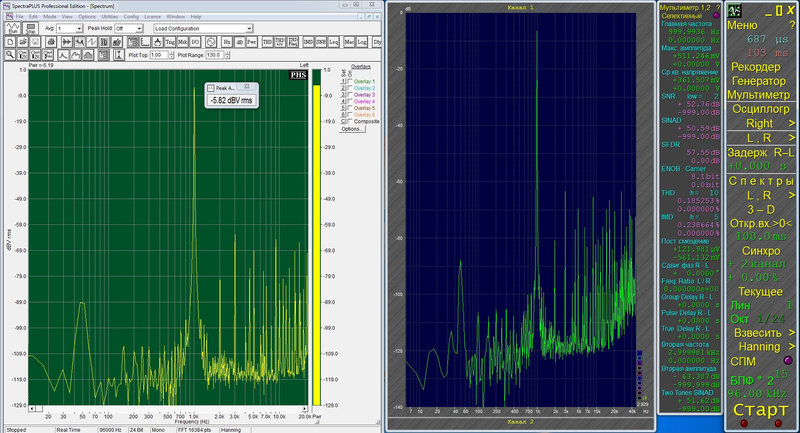Toggle the Overlay 6 checkbox

(x=350, y=115)
